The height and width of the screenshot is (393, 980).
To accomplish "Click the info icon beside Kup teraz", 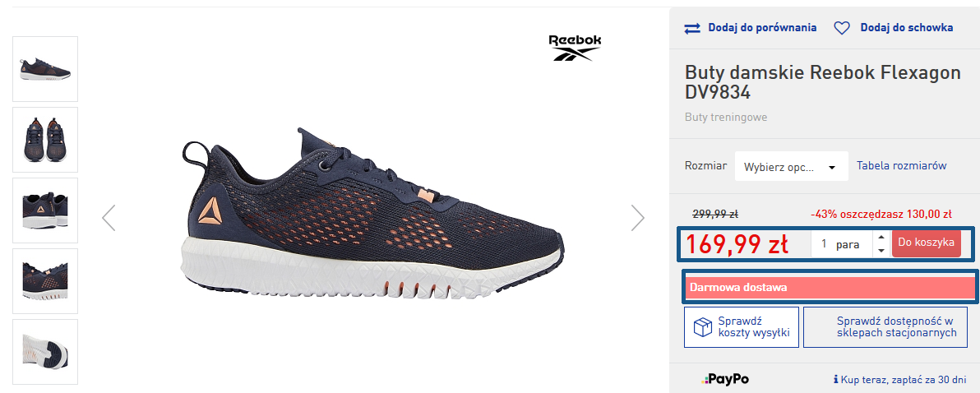I will click(835, 379).
